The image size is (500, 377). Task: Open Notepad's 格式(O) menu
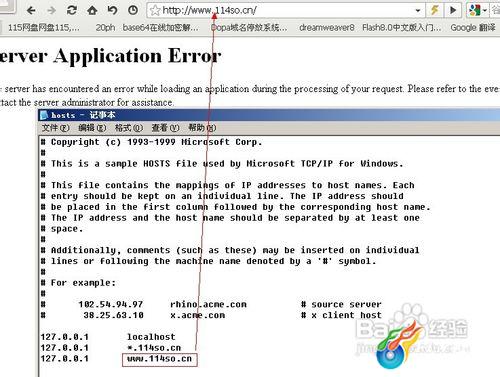pyautogui.click(x=129, y=128)
